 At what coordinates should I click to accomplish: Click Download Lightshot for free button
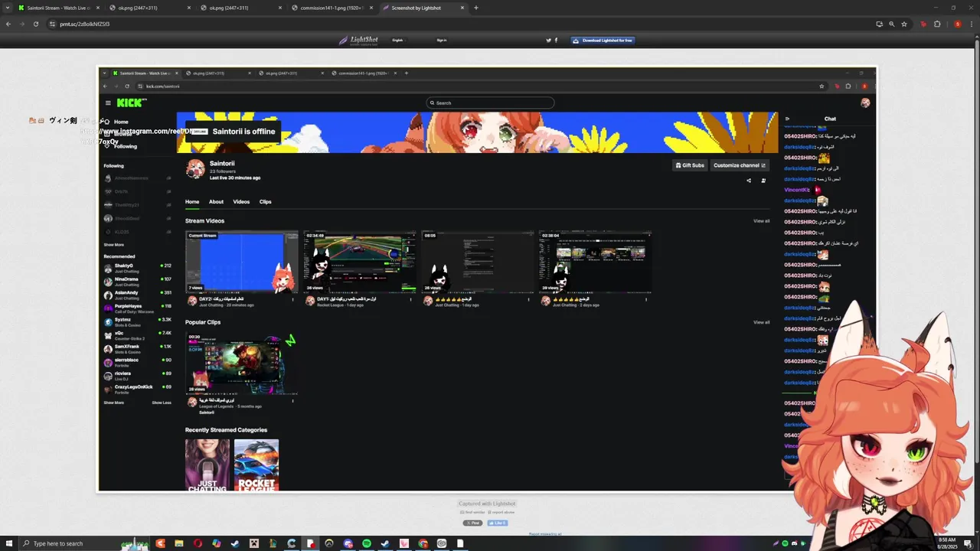pos(603,40)
